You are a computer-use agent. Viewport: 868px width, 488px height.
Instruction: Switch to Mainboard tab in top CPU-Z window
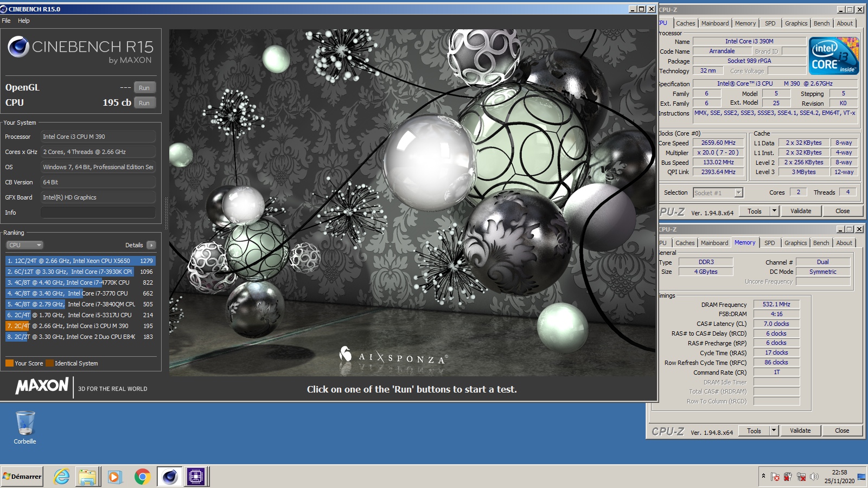(x=715, y=23)
